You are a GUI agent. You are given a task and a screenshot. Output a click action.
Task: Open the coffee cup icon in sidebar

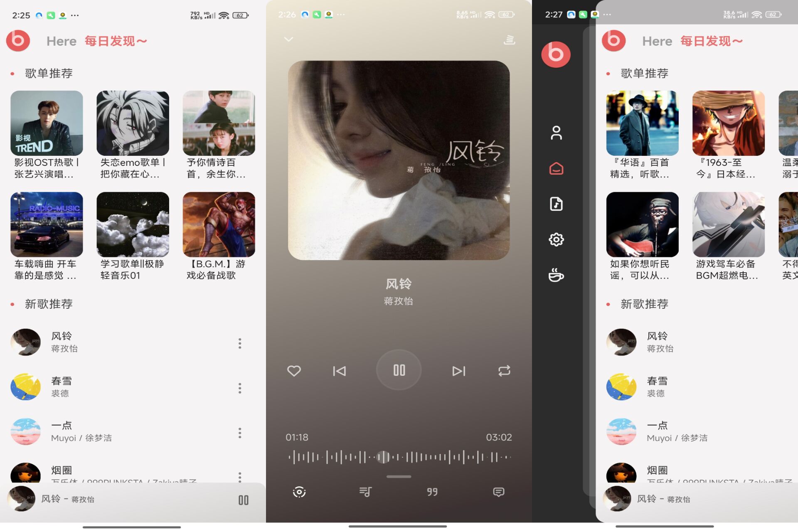click(556, 275)
